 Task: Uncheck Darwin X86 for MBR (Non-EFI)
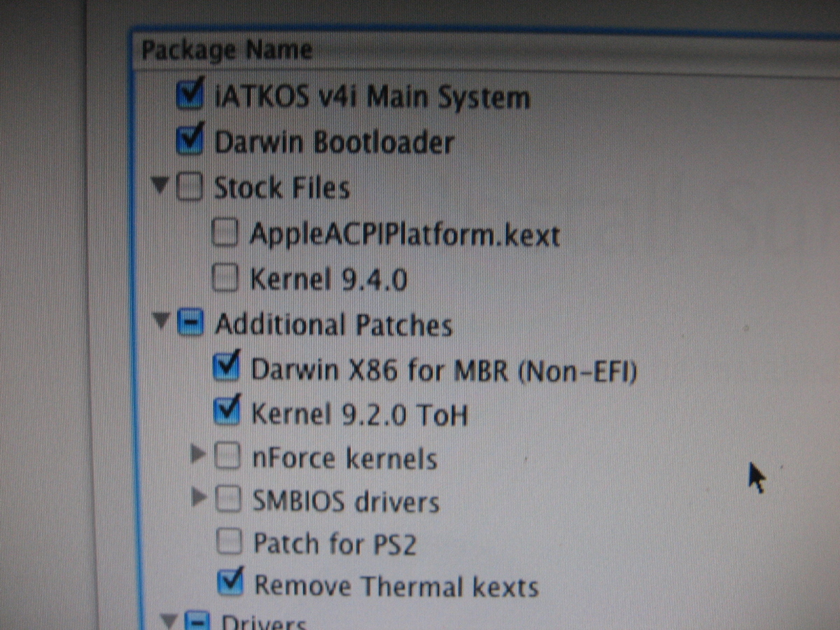coord(226,366)
